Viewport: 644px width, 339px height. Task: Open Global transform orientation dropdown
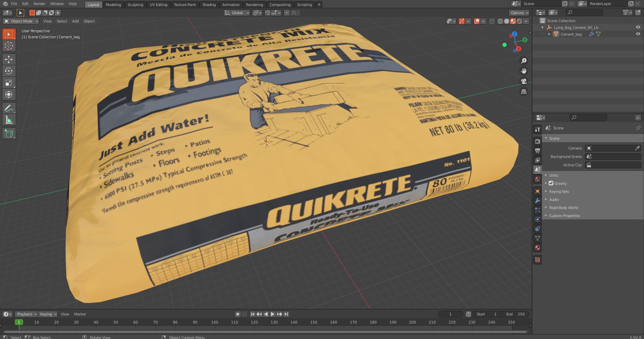pyautogui.click(x=237, y=13)
